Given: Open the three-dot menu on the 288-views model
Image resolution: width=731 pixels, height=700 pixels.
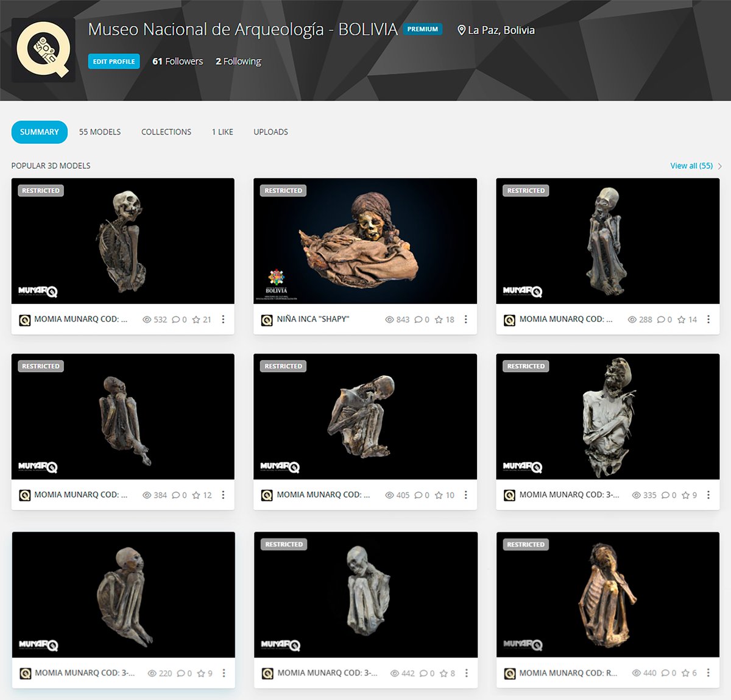Looking at the screenshot, I should coord(708,319).
